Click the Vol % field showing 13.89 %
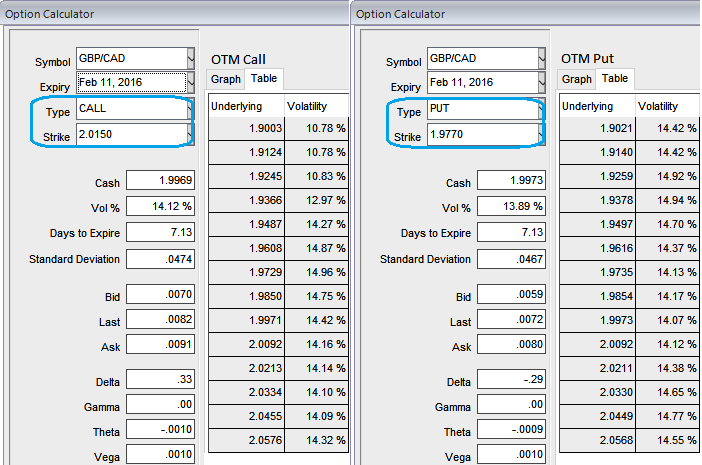702x465 pixels. (x=512, y=206)
